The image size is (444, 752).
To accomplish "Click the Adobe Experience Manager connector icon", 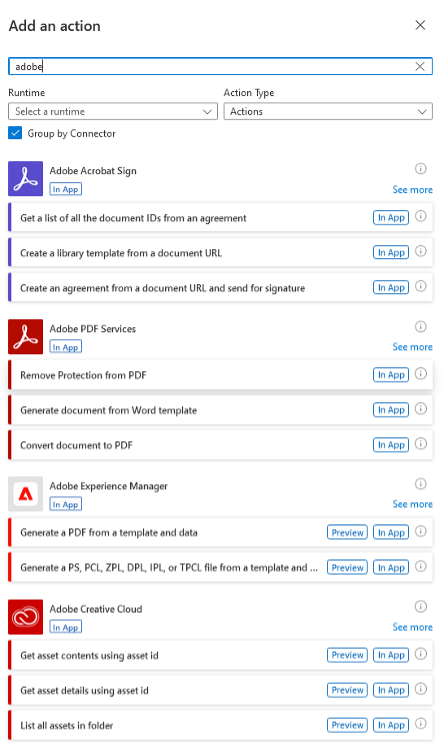I will click(25, 494).
